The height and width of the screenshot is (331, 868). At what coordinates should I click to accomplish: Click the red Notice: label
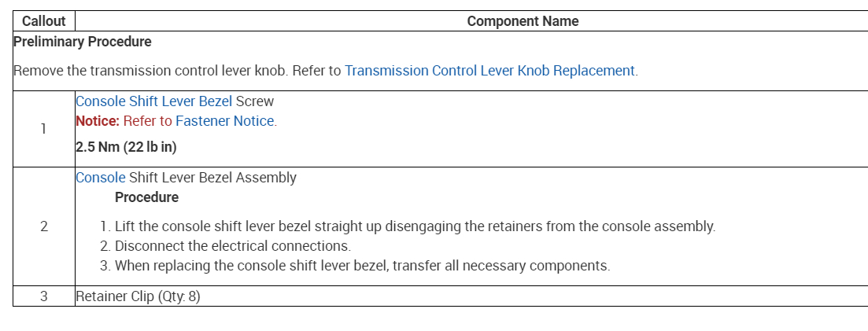point(98,121)
